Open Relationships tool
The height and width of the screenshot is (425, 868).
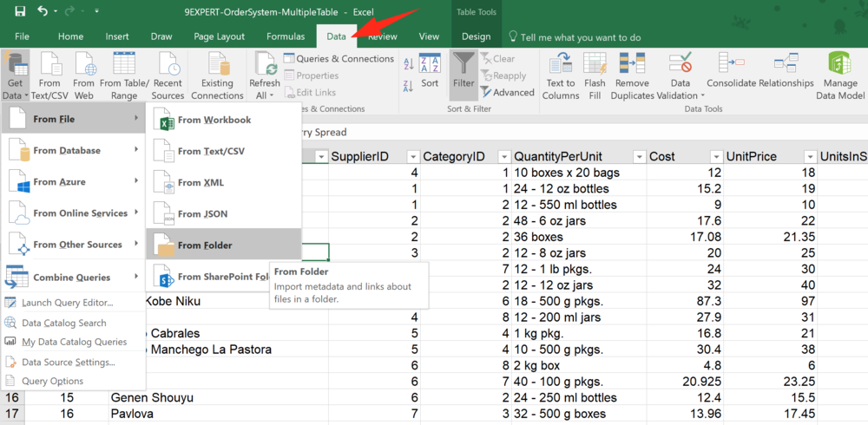pyautogui.click(x=786, y=71)
